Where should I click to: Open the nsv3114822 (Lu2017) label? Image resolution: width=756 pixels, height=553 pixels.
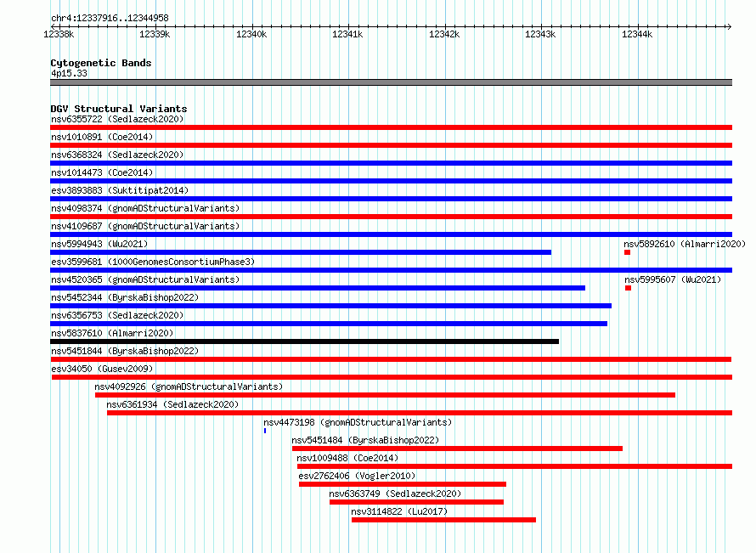tap(399, 511)
